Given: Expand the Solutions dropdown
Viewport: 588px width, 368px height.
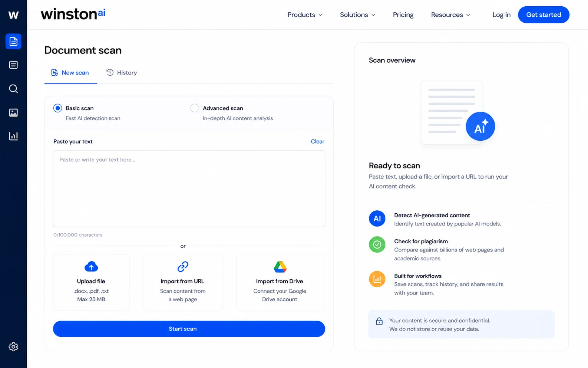Looking at the screenshot, I should coord(357,15).
